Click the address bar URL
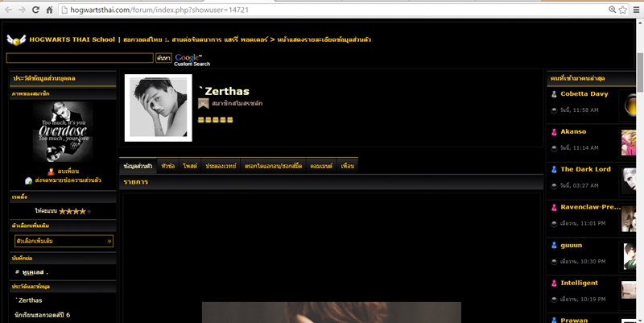Screen dimensions: 644x323 pyautogui.click(x=159, y=10)
